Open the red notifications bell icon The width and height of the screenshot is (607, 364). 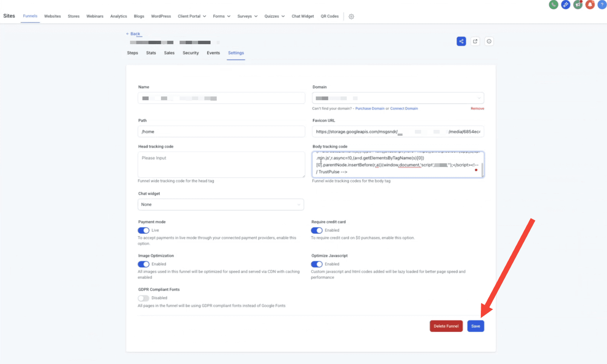click(590, 4)
